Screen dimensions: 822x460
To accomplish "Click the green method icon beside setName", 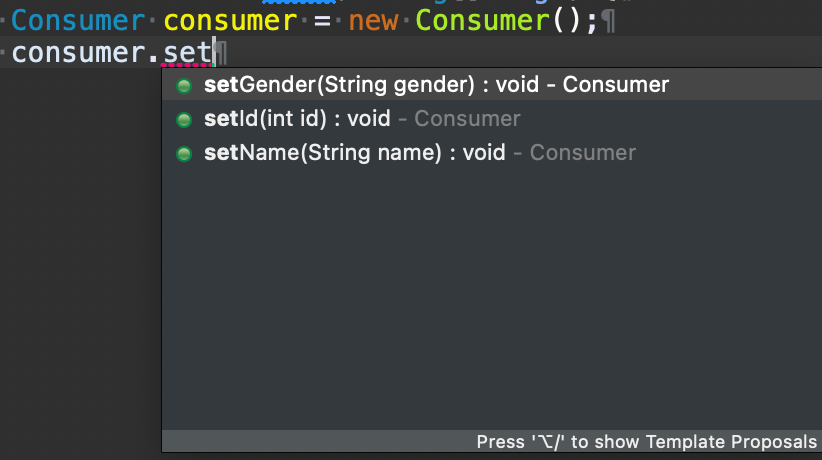I will tap(183, 154).
